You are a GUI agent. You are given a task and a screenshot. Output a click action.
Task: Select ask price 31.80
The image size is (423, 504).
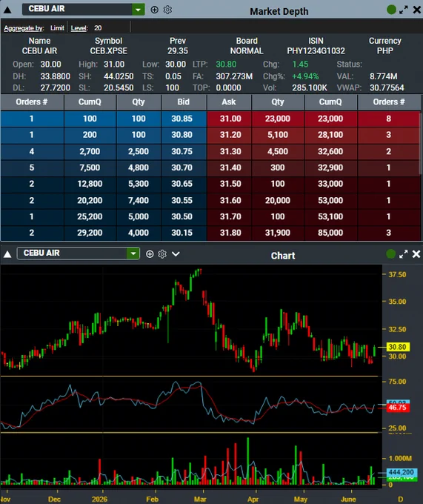[230, 233]
